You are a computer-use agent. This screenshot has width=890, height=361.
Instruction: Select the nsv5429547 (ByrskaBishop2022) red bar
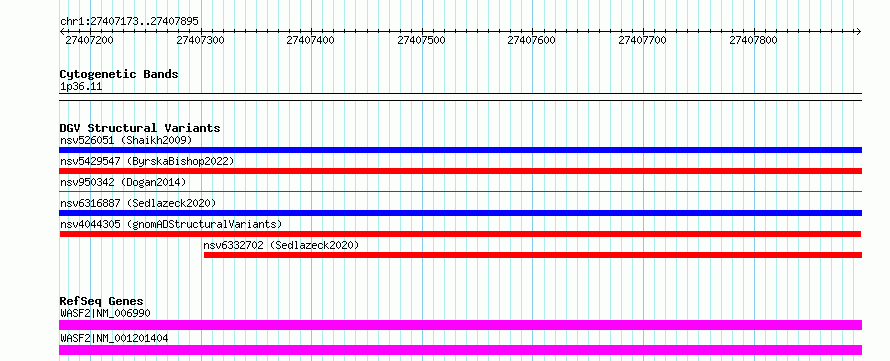460,171
